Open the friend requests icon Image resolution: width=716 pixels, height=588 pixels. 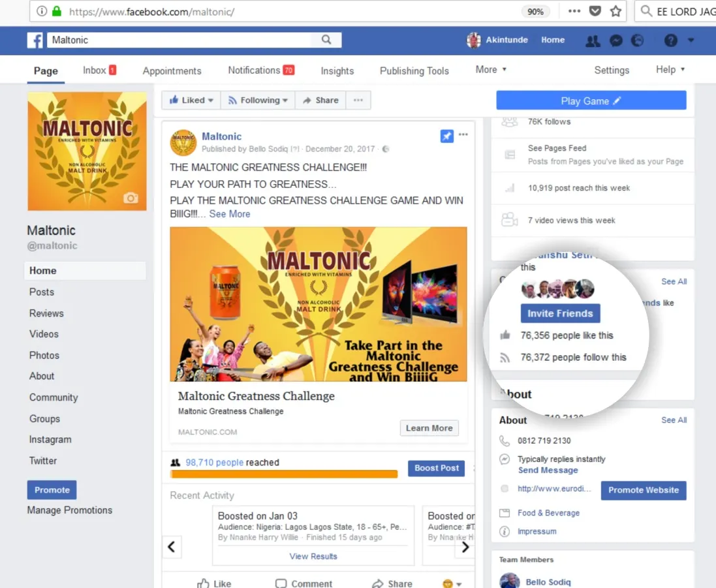point(593,40)
